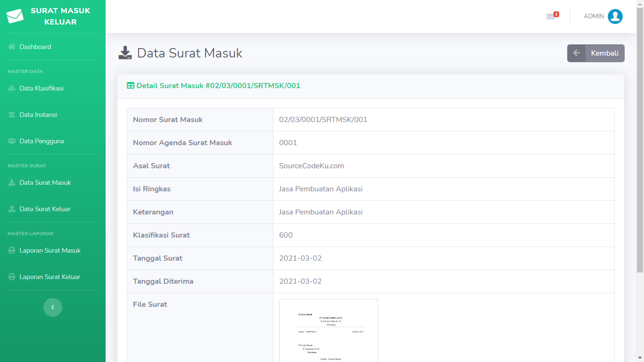Screen dimensions: 644x362
Task: Open Data Klasifikasi menu
Action: click(53, 88)
